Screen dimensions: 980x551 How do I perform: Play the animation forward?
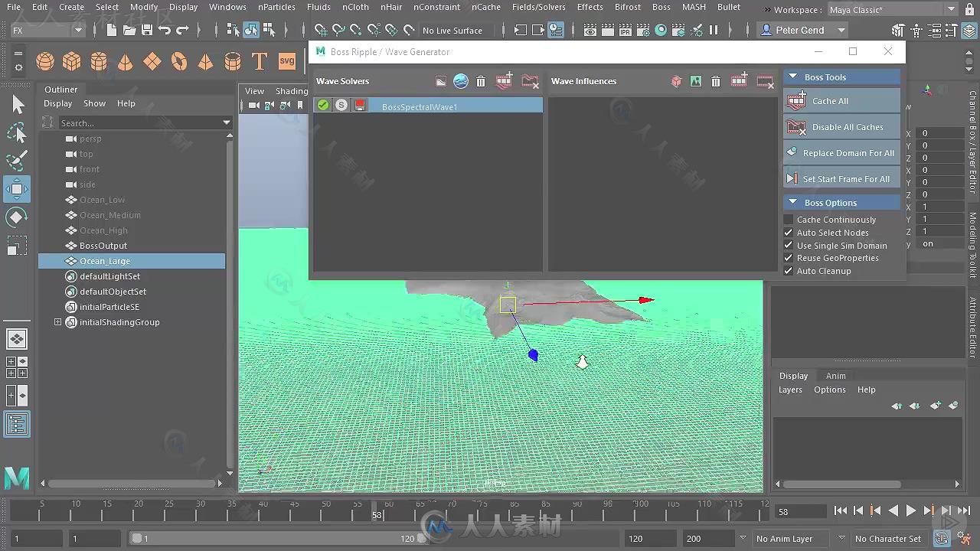tap(911, 511)
